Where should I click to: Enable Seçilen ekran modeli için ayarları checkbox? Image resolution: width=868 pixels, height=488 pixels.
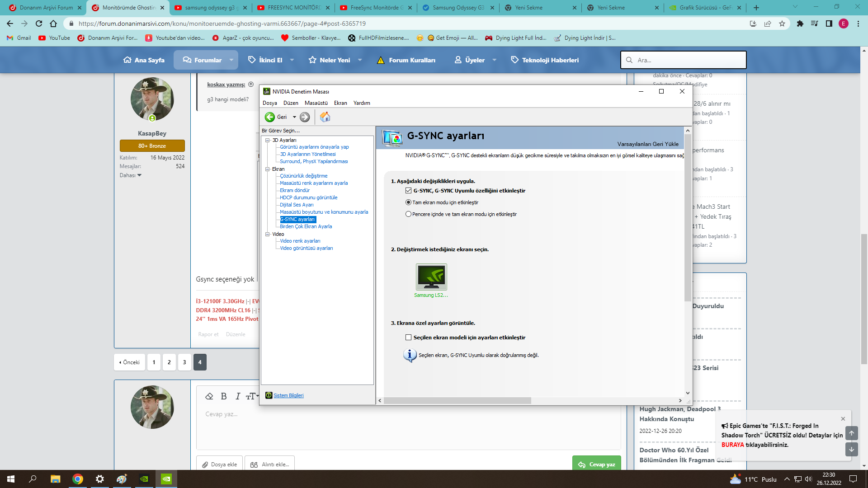coord(409,338)
